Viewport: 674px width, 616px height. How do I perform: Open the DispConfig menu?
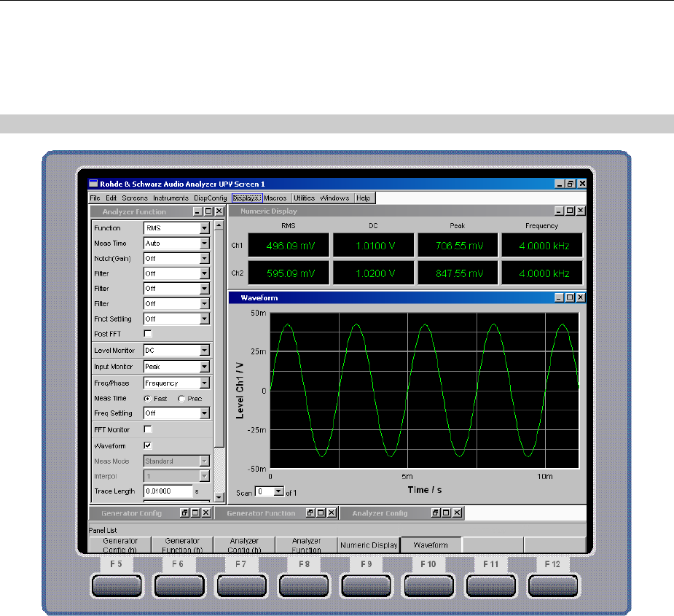pos(210,198)
